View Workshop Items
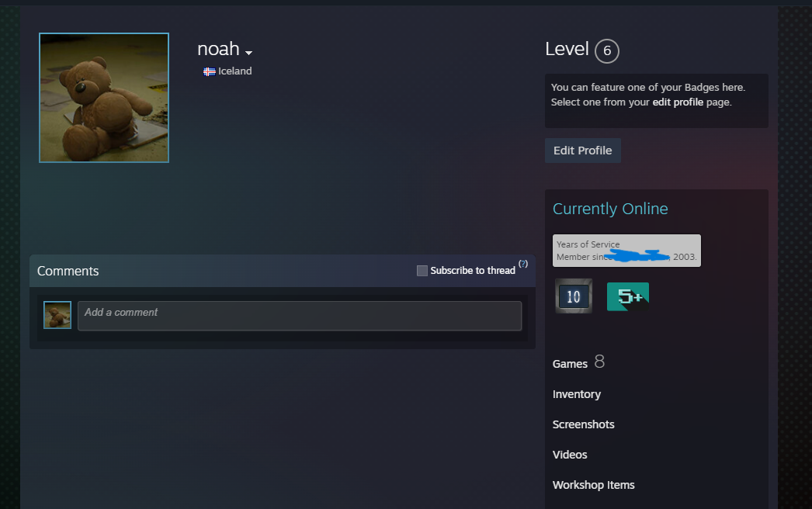 593,485
